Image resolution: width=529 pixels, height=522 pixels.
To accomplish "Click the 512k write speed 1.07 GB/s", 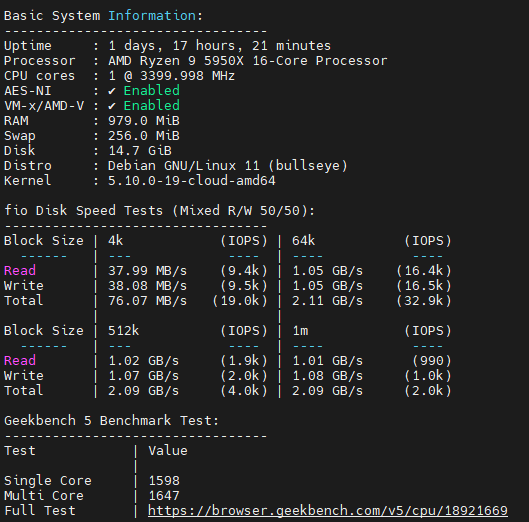I will point(144,376).
